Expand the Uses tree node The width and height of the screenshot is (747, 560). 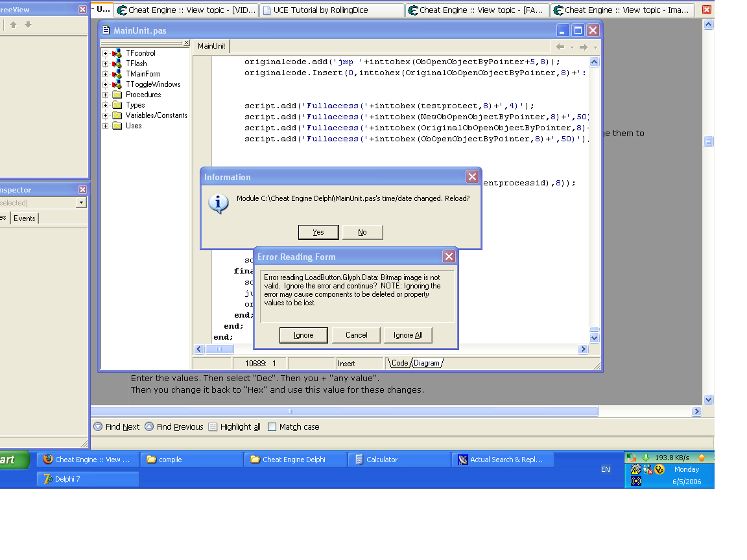pyautogui.click(x=106, y=126)
